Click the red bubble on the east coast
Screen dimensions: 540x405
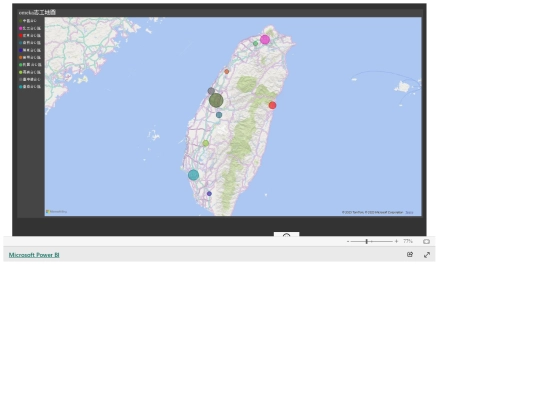[272, 105]
